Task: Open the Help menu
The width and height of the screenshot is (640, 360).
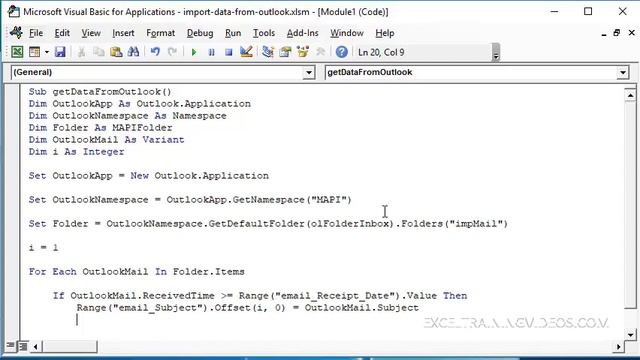Action: pos(385,33)
